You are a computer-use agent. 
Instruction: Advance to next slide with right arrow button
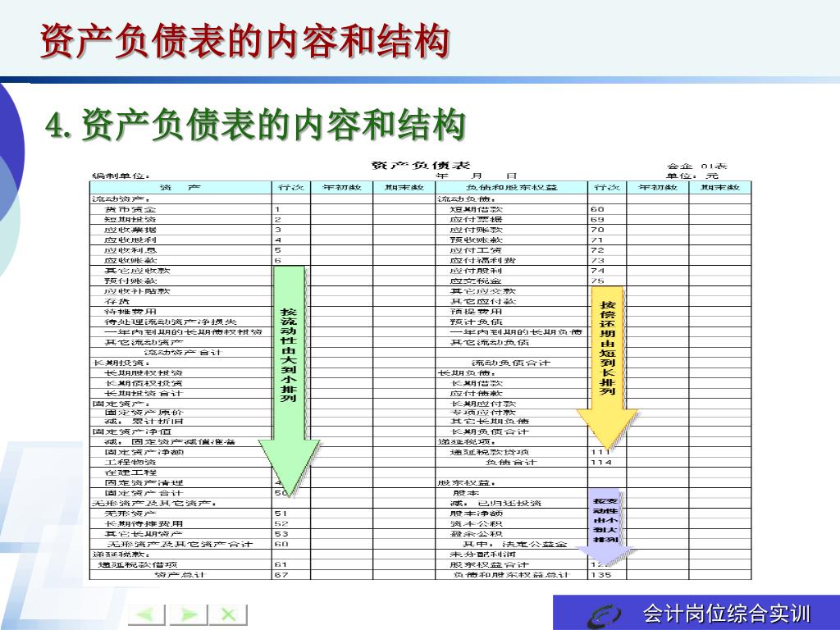[188, 614]
